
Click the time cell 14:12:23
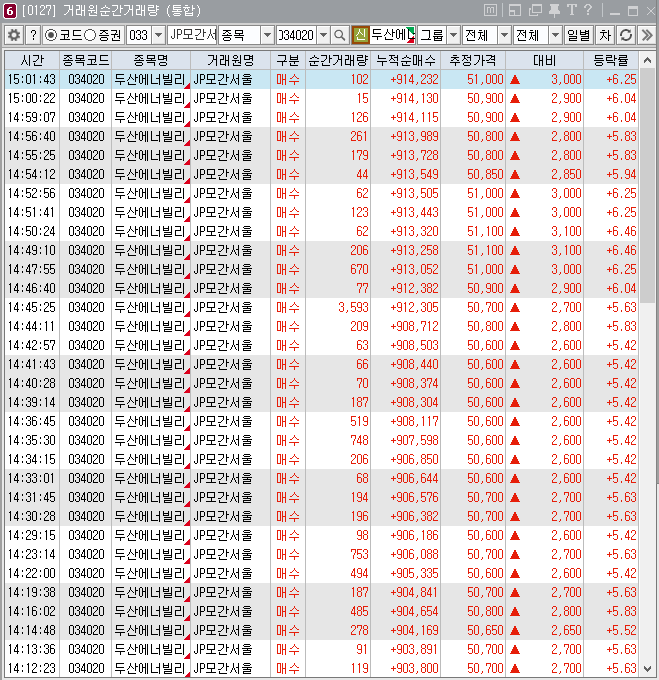coord(32,668)
